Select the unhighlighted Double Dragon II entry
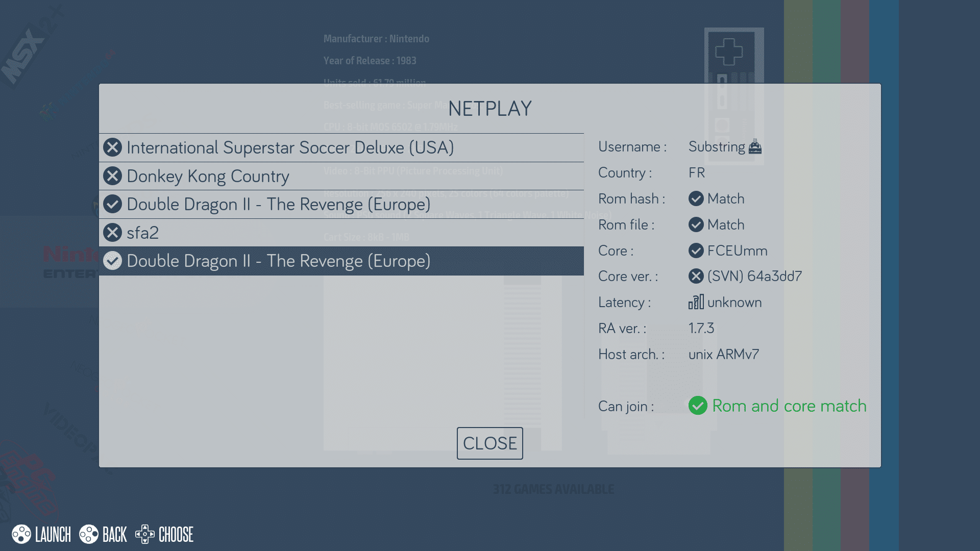Screen dimensions: 980x551 point(278,204)
